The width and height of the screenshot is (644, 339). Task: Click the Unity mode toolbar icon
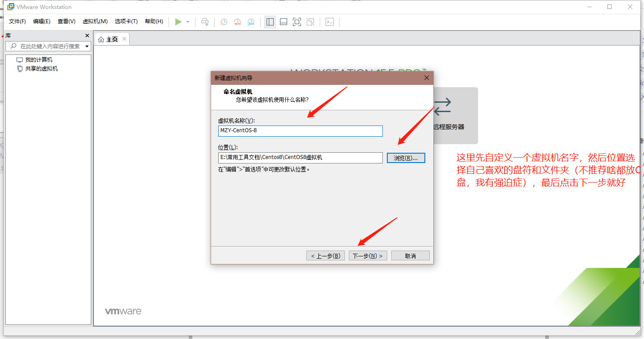(x=311, y=22)
